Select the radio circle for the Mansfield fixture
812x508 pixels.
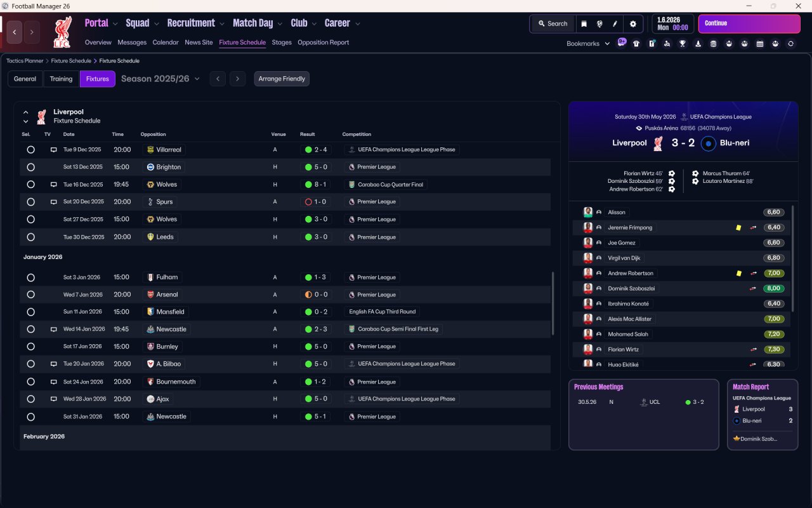coord(30,312)
